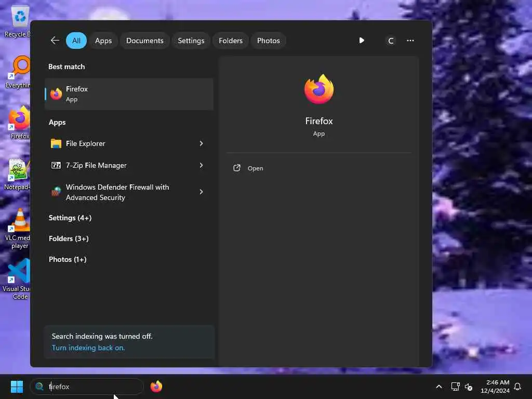Switch to the Documents filter tab
The width and height of the screenshot is (532, 399).
tap(145, 41)
